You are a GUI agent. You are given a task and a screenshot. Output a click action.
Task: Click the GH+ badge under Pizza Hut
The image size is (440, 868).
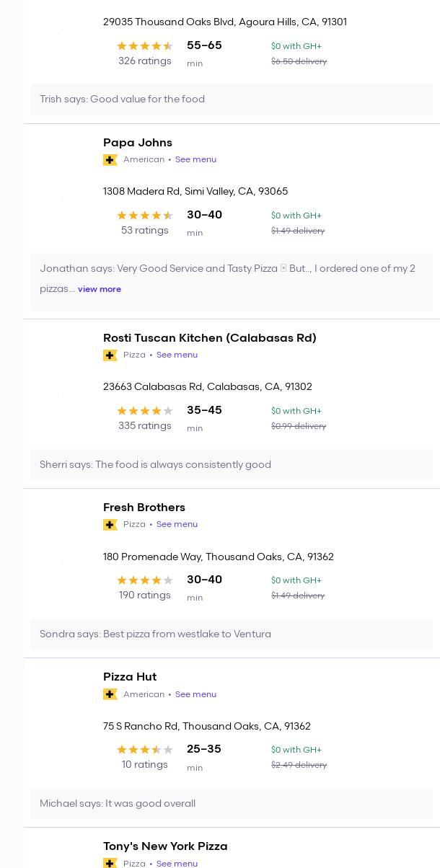(110, 694)
